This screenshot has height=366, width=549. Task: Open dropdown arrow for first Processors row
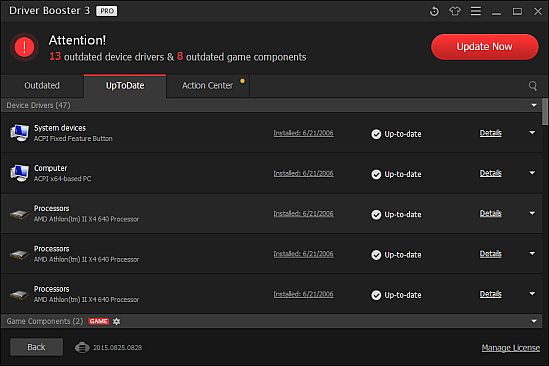532,213
